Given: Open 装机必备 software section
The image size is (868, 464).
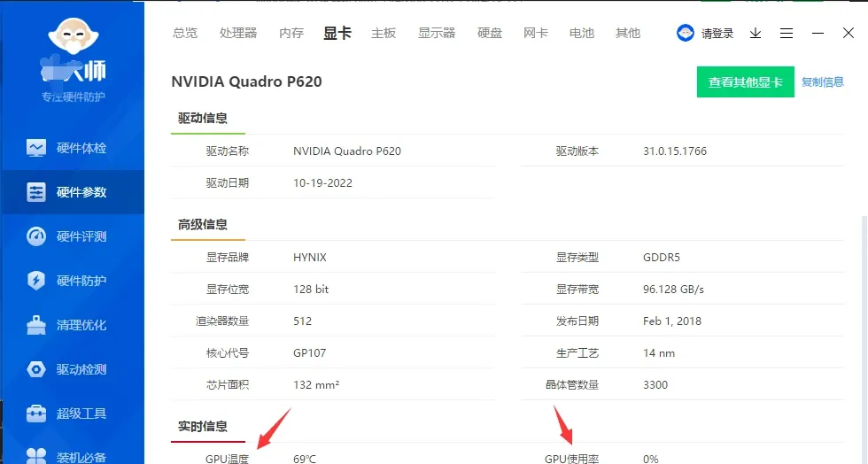Looking at the screenshot, I should (x=72, y=454).
